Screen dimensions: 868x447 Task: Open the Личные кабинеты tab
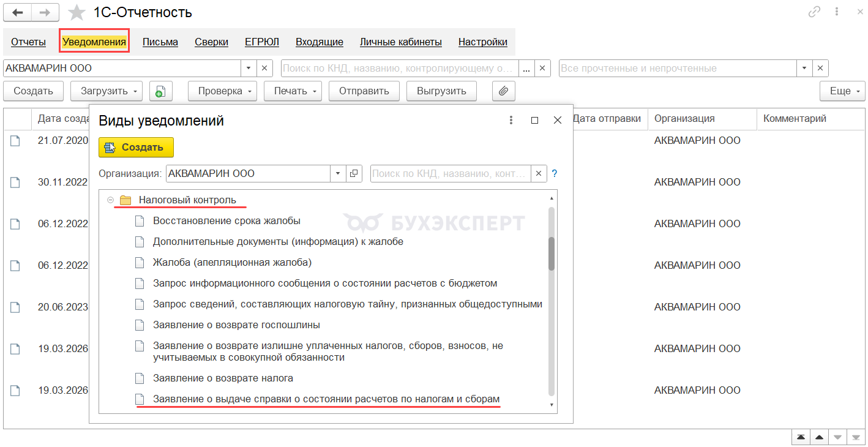401,42
